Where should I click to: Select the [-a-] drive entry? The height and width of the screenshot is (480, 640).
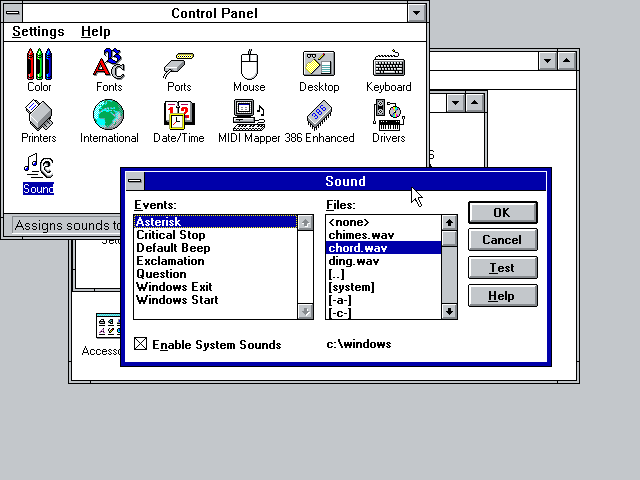coord(384,300)
